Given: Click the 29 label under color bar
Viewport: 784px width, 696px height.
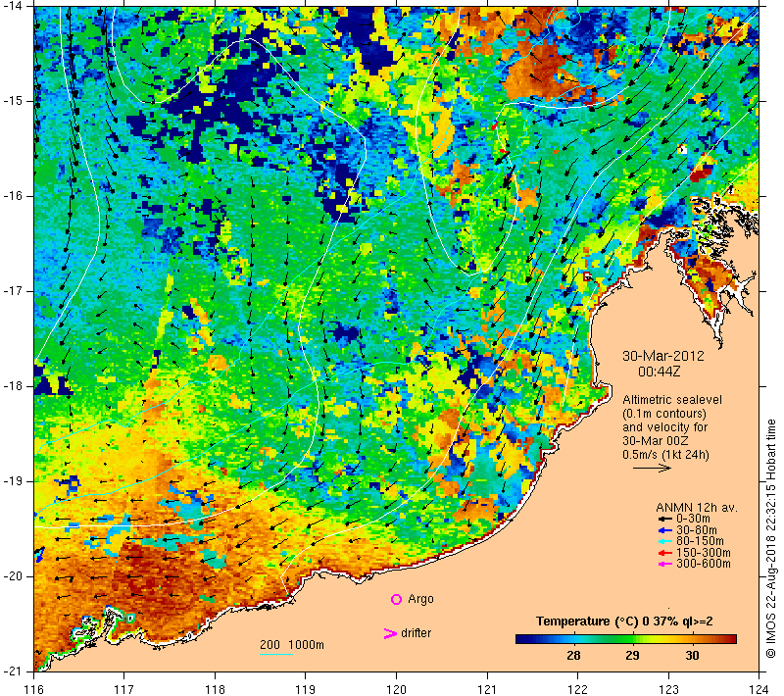Looking at the screenshot, I should 632,656.
